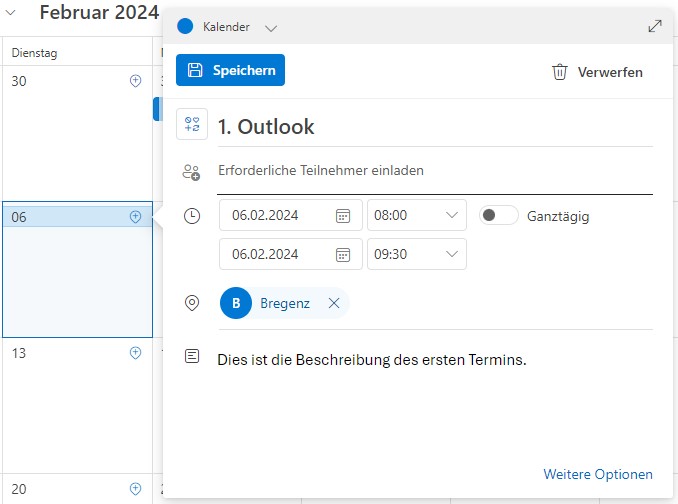The width and height of the screenshot is (678, 504).
Task: Add new event on day 20
Action: click(x=136, y=488)
